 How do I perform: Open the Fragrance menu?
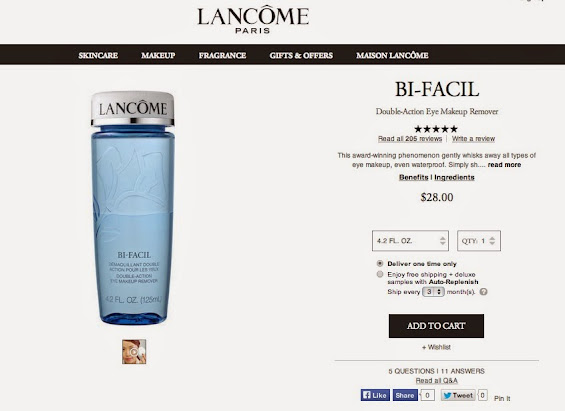222,55
